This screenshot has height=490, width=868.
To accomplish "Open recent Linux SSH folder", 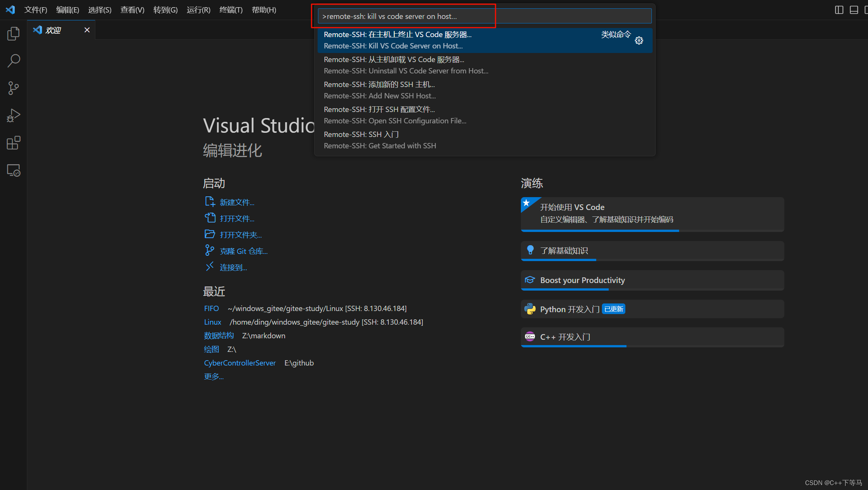I will click(212, 322).
